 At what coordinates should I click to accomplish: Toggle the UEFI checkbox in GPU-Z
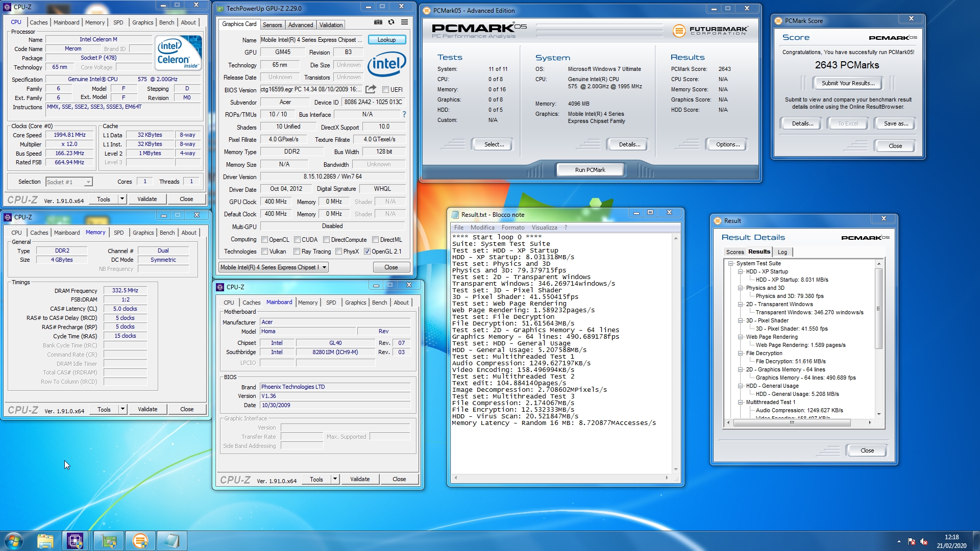pos(385,90)
